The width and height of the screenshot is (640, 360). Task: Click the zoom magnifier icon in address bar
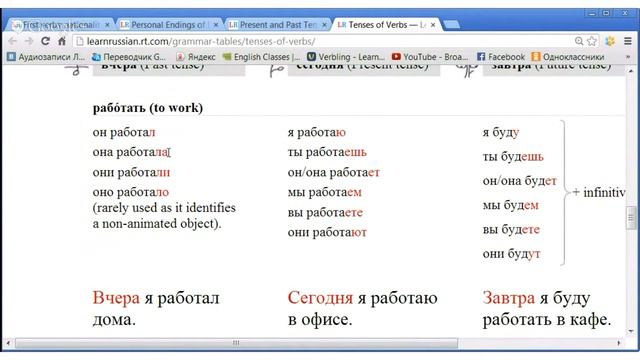579,41
